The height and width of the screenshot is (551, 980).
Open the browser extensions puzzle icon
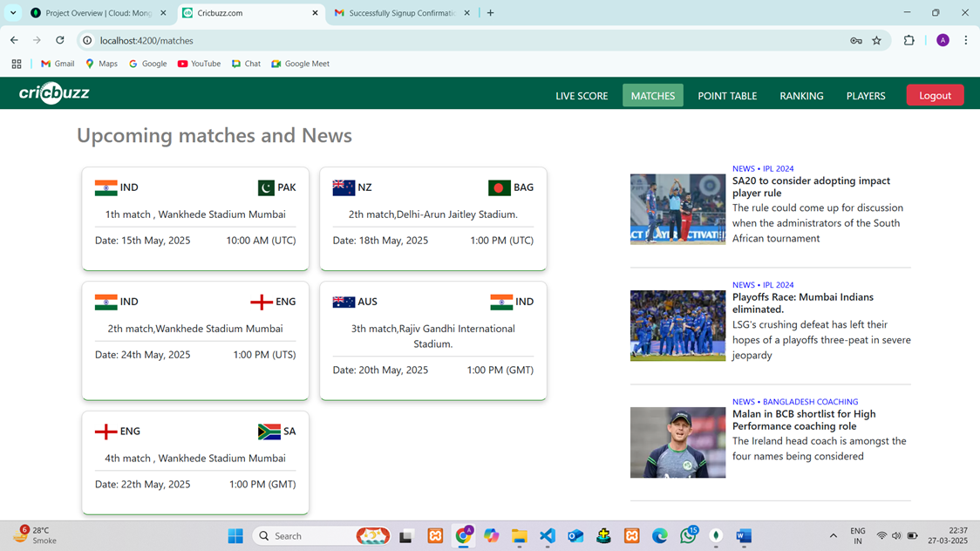click(909, 41)
